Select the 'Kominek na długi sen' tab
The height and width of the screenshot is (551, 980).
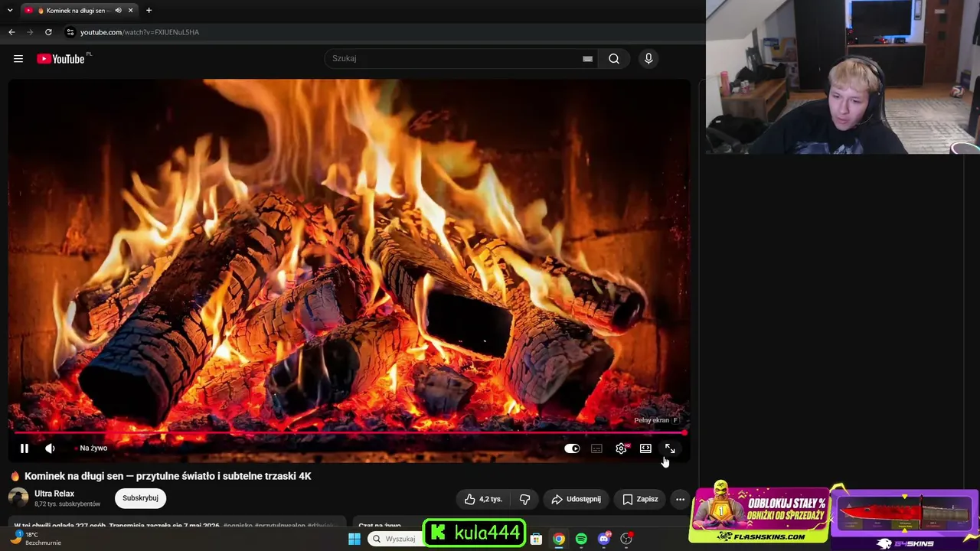[x=78, y=11]
